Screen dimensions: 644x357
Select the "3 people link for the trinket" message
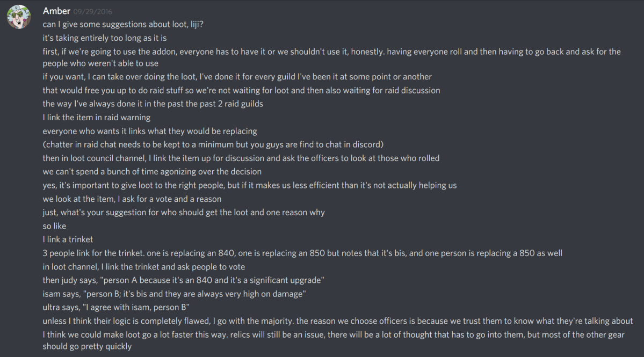[302, 253]
